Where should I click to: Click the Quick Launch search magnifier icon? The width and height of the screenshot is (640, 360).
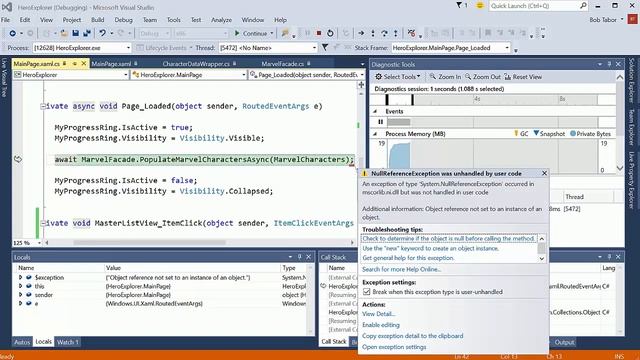pyautogui.click(x=583, y=5)
